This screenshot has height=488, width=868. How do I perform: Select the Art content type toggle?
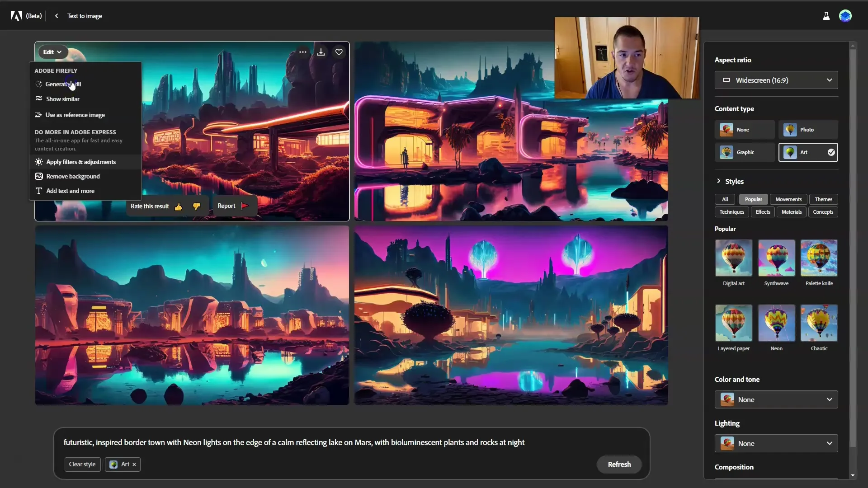pyautogui.click(x=808, y=152)
